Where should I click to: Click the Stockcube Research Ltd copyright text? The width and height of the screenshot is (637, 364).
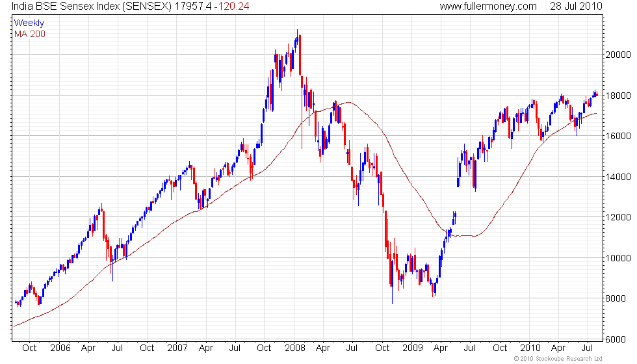558,359
